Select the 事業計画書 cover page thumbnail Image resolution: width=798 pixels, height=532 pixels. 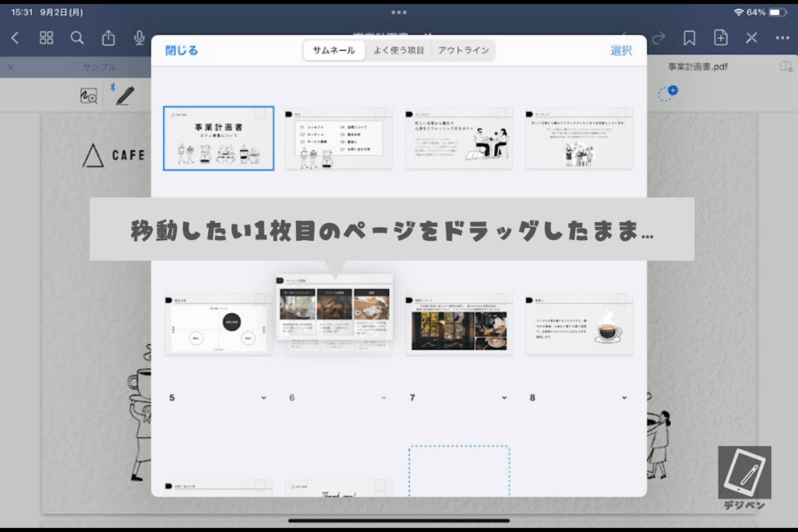[x=218, y=139]
